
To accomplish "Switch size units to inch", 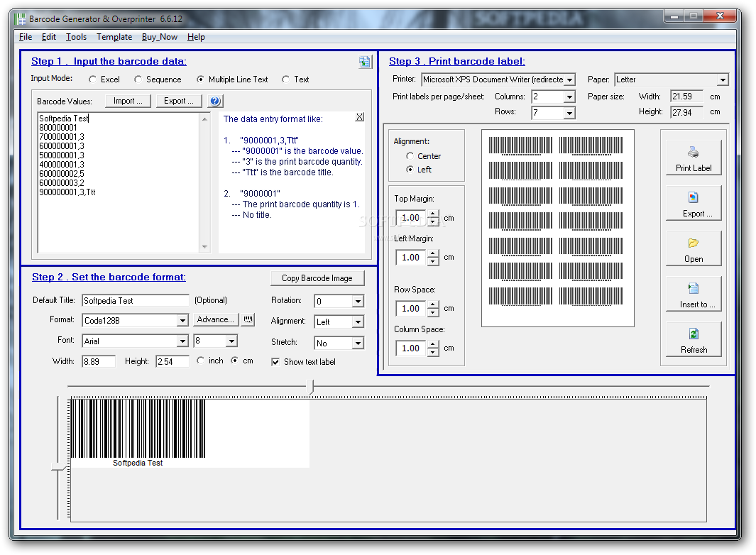I will pyautogui.click(x=201, y=361).
